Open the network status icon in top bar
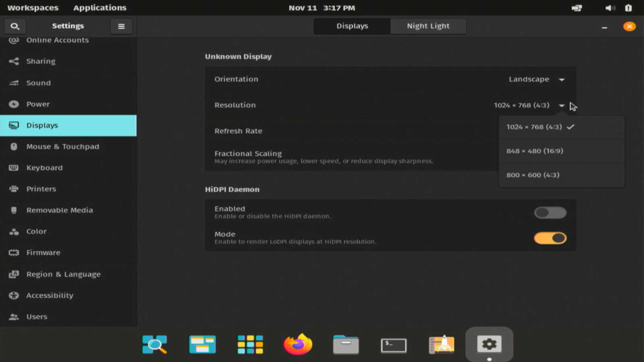This screenshot has width=644, height=362. coord(576,8)
